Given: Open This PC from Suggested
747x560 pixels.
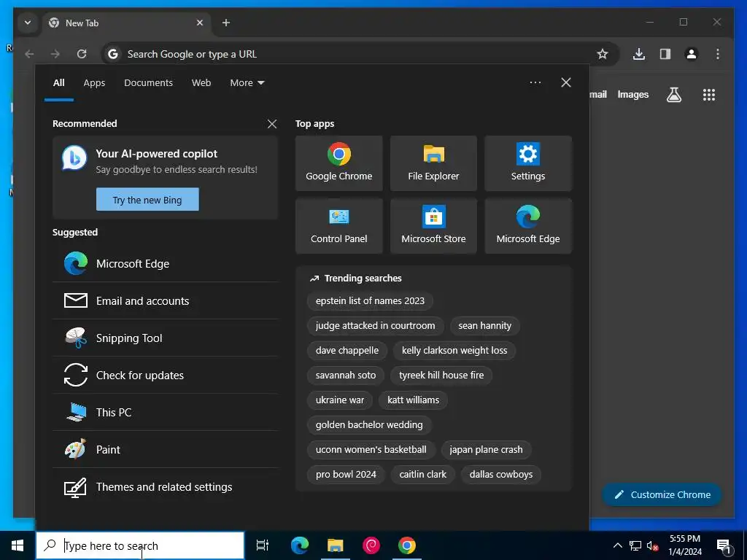Looking at the screenshot, I should (x=166, y=413).
